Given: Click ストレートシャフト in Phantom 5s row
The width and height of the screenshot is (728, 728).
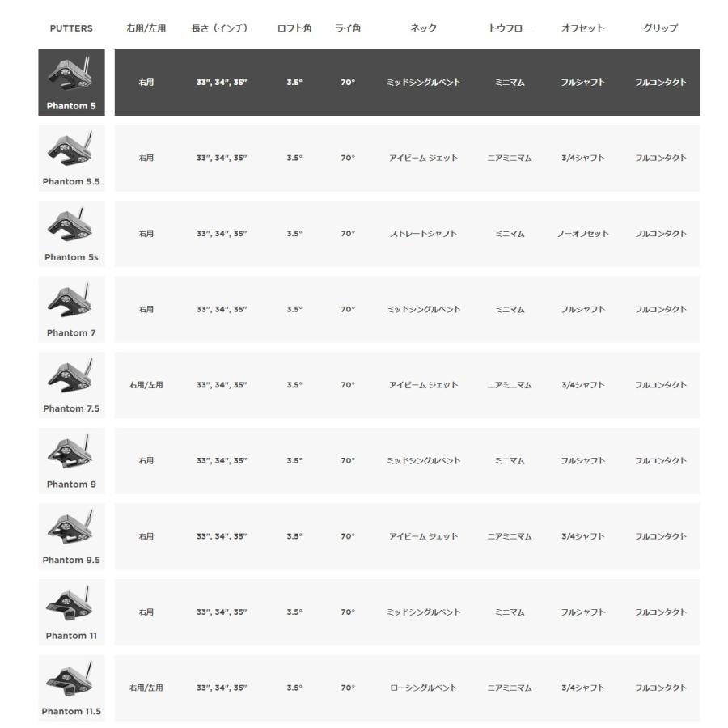Looking at the screenshot, I should point(423,234).
